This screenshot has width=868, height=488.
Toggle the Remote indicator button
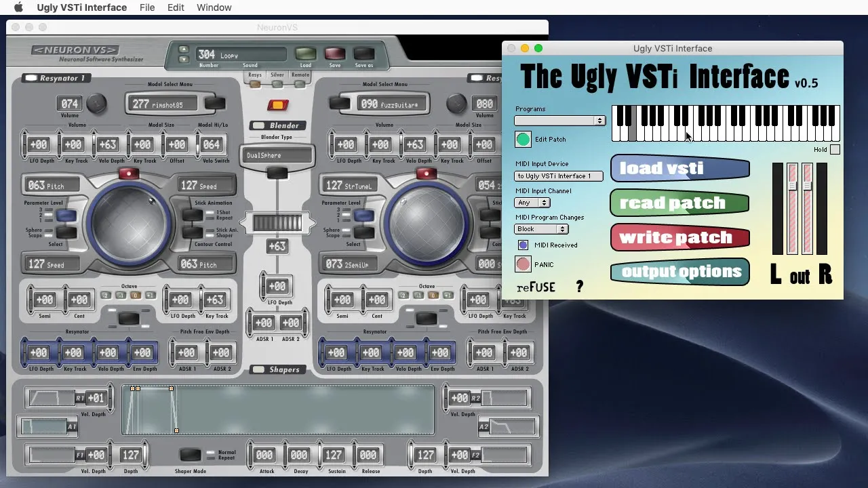pos(300,84)
